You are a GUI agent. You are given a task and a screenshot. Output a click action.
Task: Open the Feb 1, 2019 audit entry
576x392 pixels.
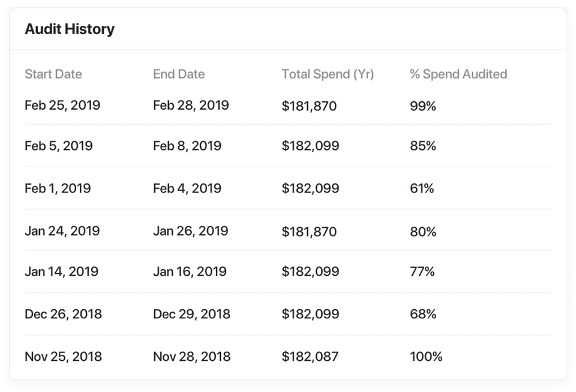pos(58,188)
